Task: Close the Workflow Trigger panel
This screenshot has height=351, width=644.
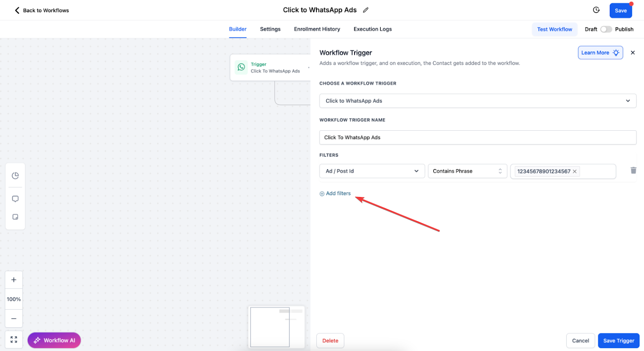Action: tap(633, 53)
